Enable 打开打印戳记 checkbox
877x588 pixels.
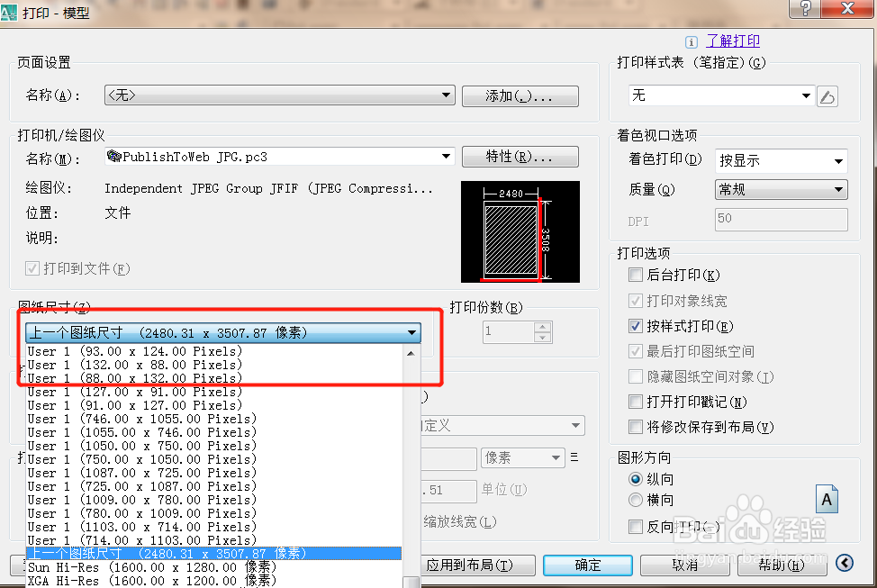(636, 402)
